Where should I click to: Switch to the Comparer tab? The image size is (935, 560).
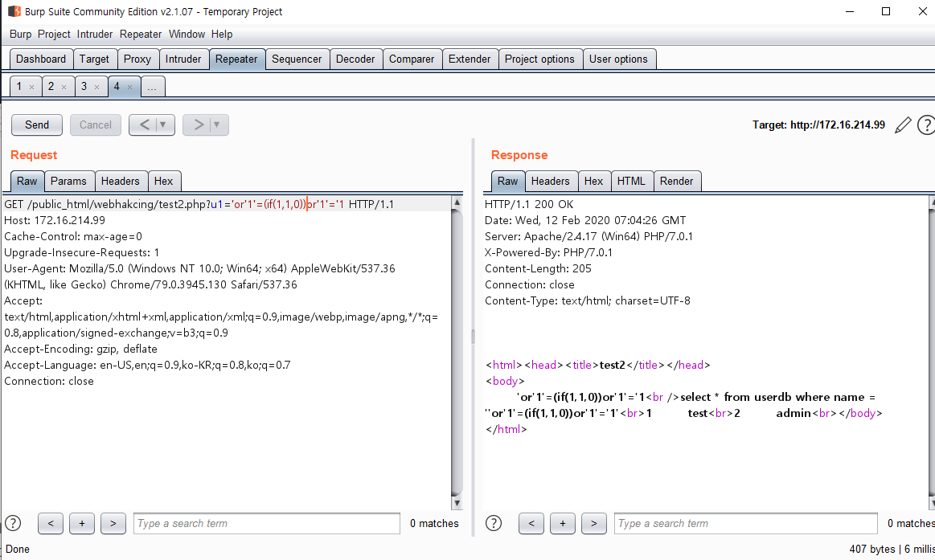(412, 59)
